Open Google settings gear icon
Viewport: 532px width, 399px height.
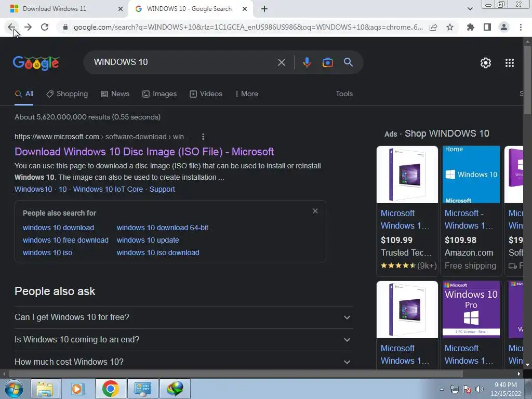[x=486, y=63]
